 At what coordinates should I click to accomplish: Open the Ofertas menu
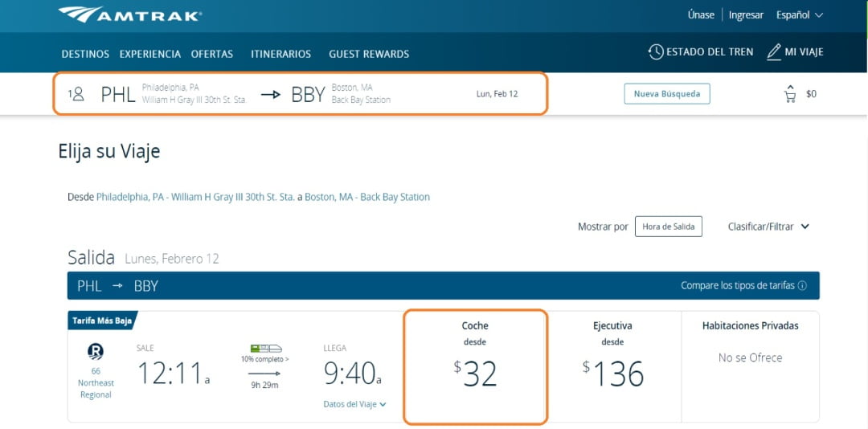coord(212,55)
